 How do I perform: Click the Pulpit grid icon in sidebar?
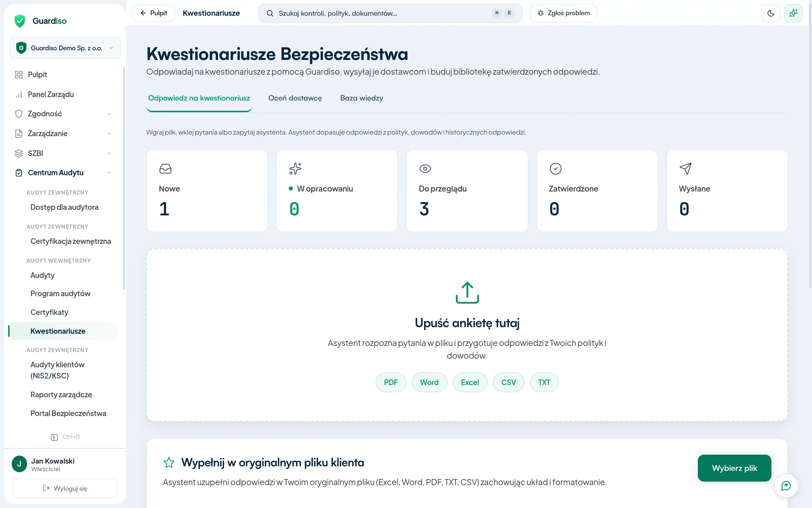coord(19,75)
